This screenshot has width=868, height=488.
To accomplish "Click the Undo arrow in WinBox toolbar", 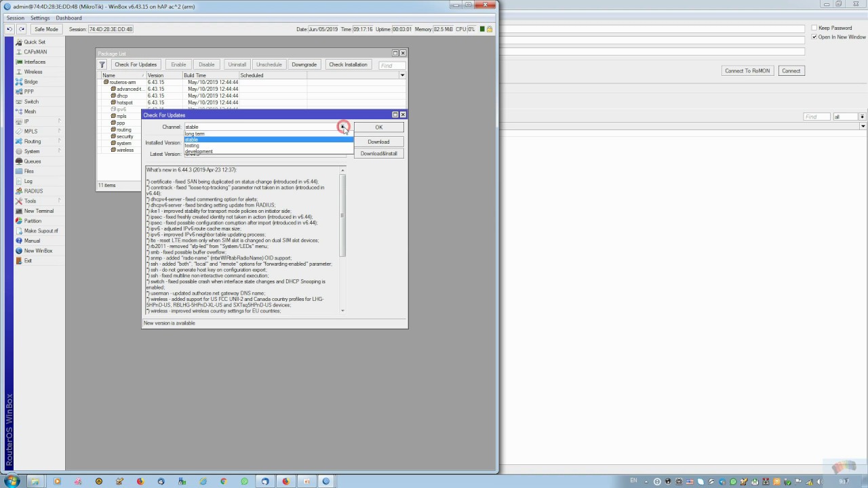I will pos(9,29).
